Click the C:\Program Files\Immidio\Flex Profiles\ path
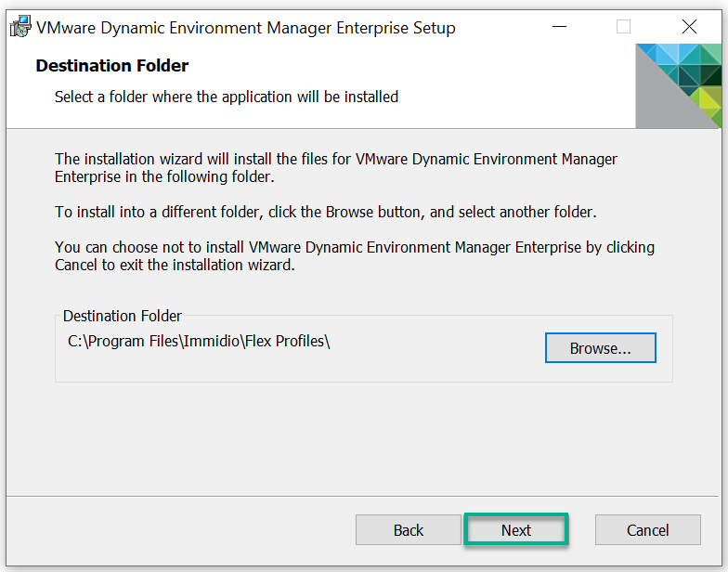Viewport: 728px width, 572px height. (x=199, y=341)
